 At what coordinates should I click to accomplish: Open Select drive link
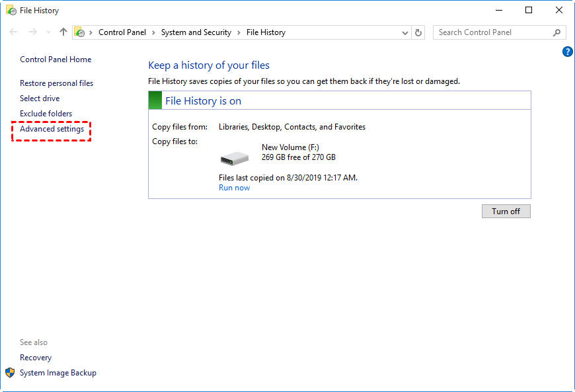click(40, 98)
